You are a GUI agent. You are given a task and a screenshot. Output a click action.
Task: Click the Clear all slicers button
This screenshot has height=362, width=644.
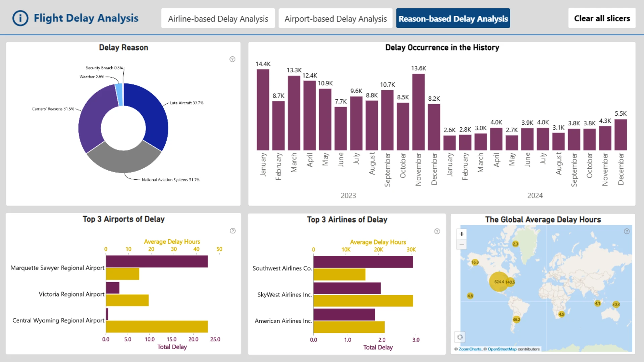click(x=602, y=18)
